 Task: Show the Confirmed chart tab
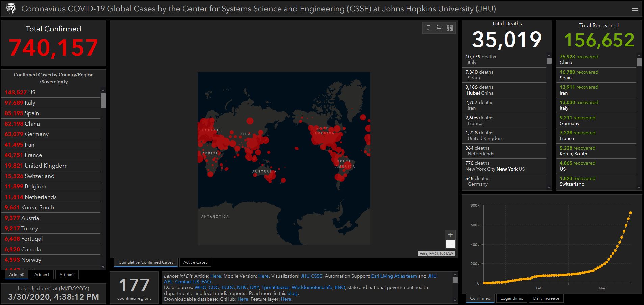click(480, 298)
